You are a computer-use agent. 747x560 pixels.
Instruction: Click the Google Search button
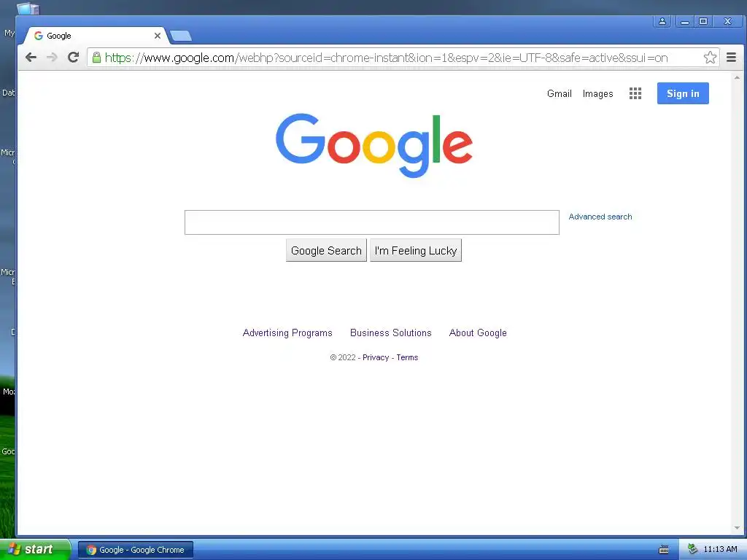click(x=326, y=251)
